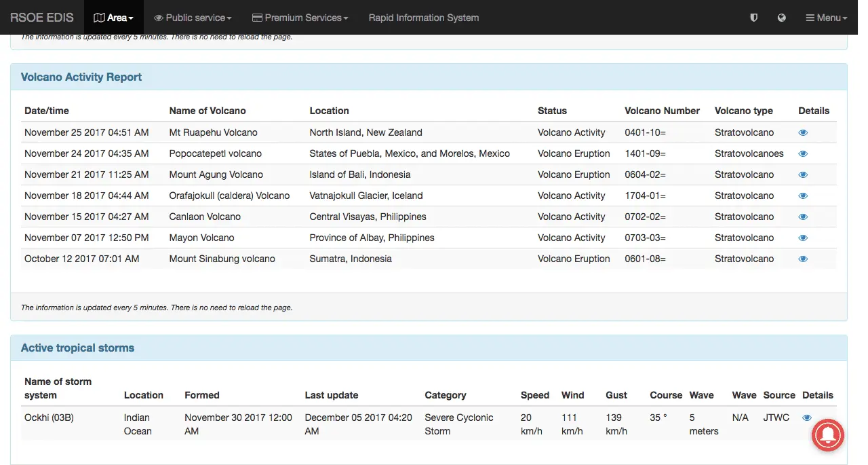Click the globe icon in top bar
Screen dimensions: 868x465
pyautogui.click(x=781, y=18)
